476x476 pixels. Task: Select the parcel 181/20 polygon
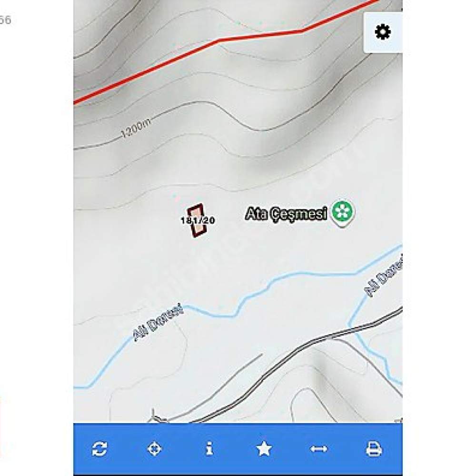click(197, 220)
